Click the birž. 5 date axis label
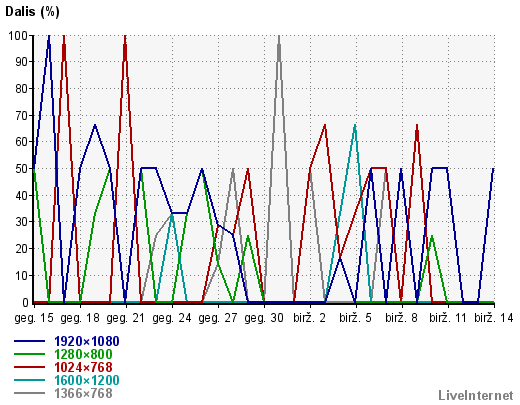The width and height of the screenshot is (520, 405). 355,318
